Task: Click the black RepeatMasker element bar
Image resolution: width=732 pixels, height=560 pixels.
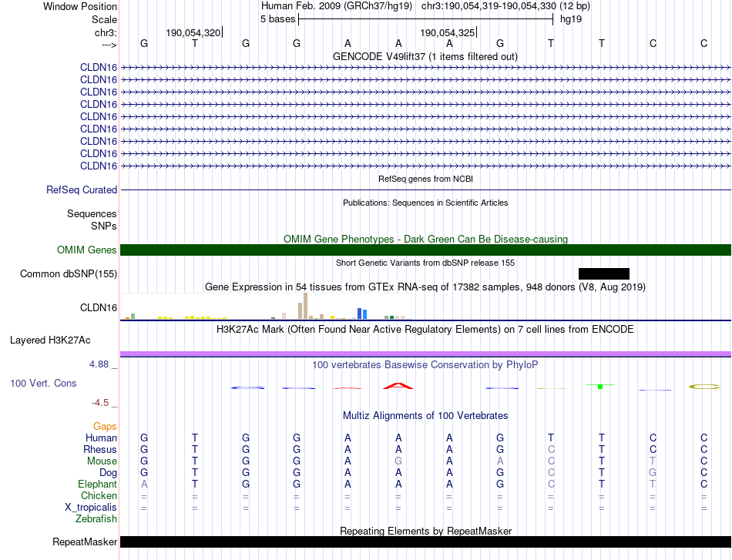Action: point(426,542)
